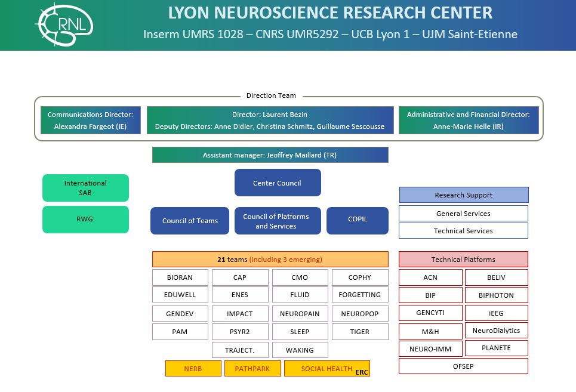This screenshot has height=392, width=576.
Task: Select the NEUROPOP team box
Action: (360, 314)
